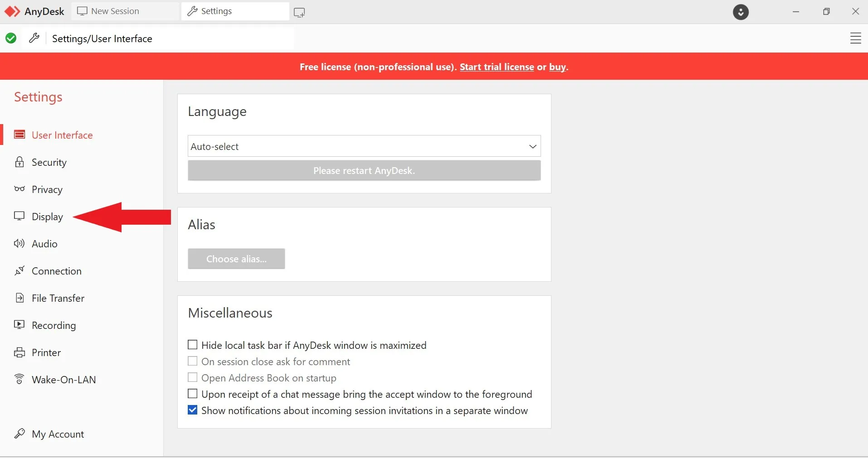
Task: Close the AnyDesk window
Action: click(855, 11)
